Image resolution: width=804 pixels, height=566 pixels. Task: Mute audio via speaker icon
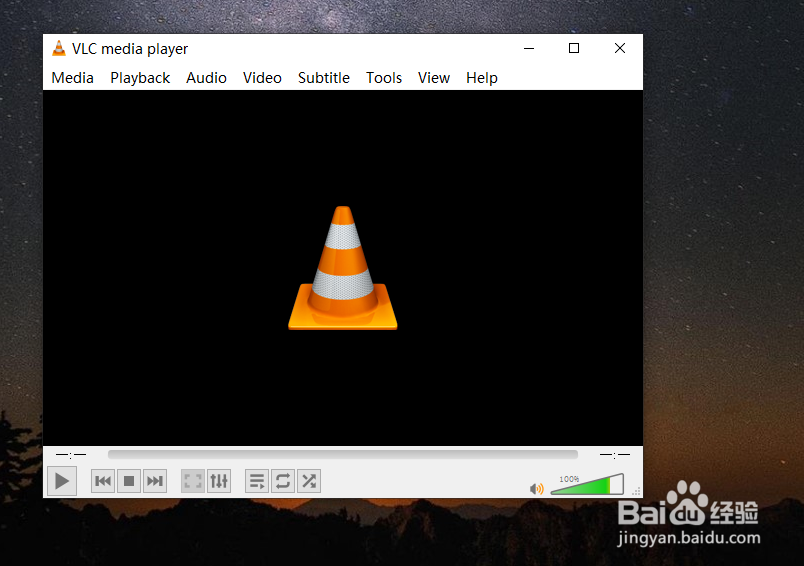[536, 489]
